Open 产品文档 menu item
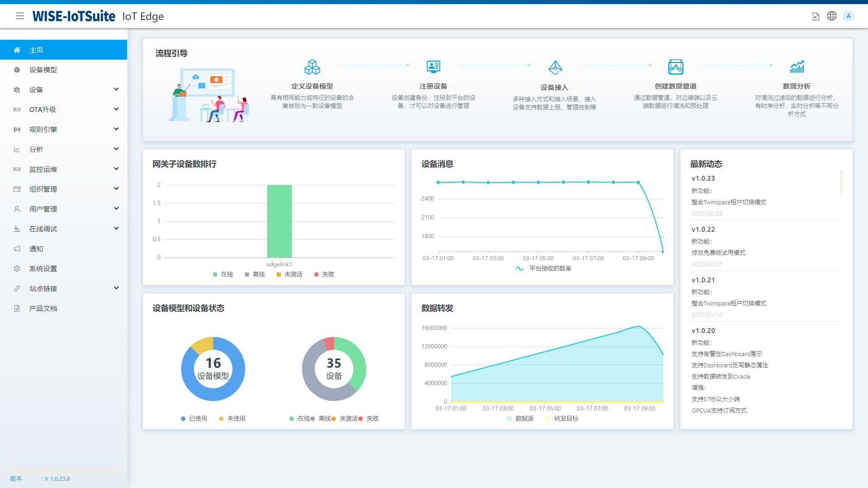Screen dimensions: 868x488 (x=63, y=308)
